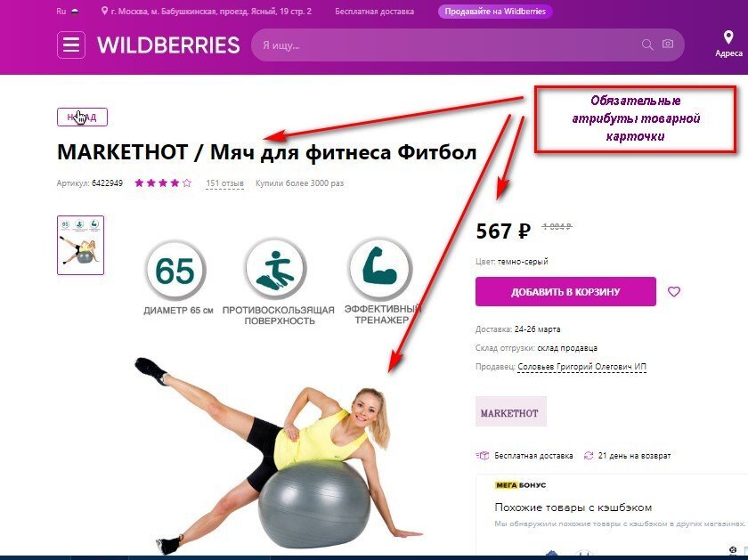Click the address pin in the top bar
This screenshot has height=560, width=748.
[104, 11]
